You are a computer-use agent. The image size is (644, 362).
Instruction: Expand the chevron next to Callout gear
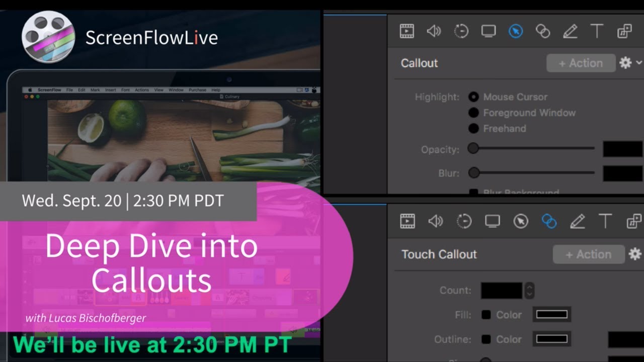pyautogui.click(x=639, y=62)
